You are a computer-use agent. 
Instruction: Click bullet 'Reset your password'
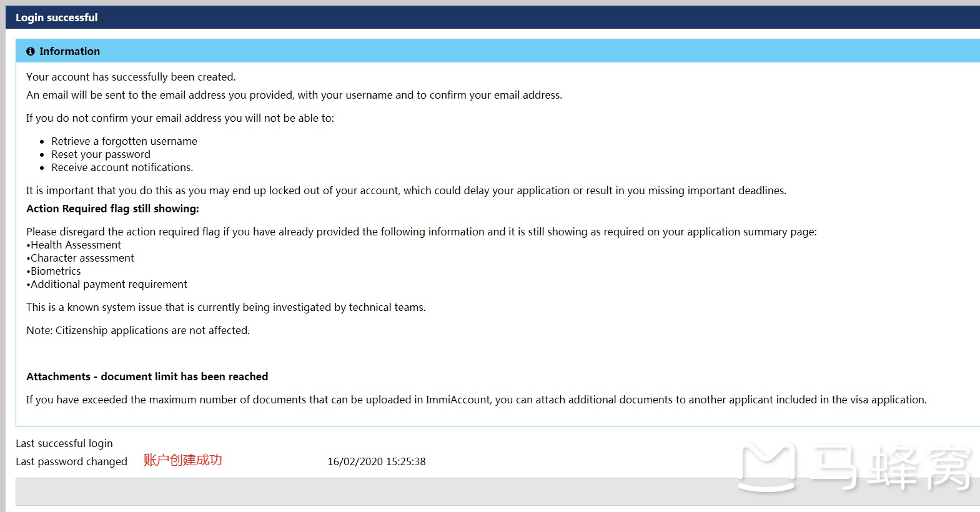(x=101, y=154)
